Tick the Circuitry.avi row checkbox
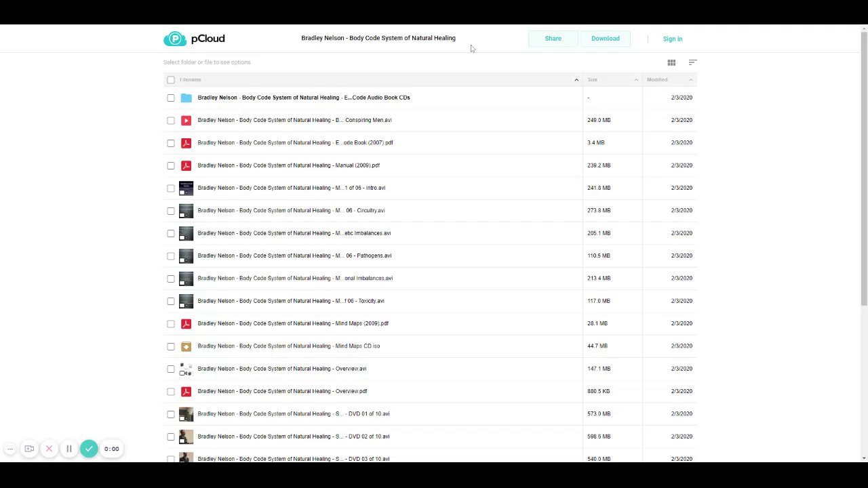The width and height of the screenshot is (868, 488). (x=171, y=211)
